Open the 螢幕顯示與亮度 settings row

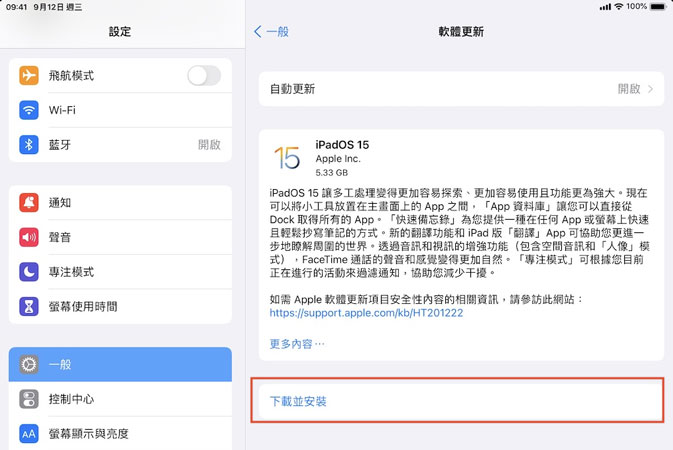pos(120,434)
